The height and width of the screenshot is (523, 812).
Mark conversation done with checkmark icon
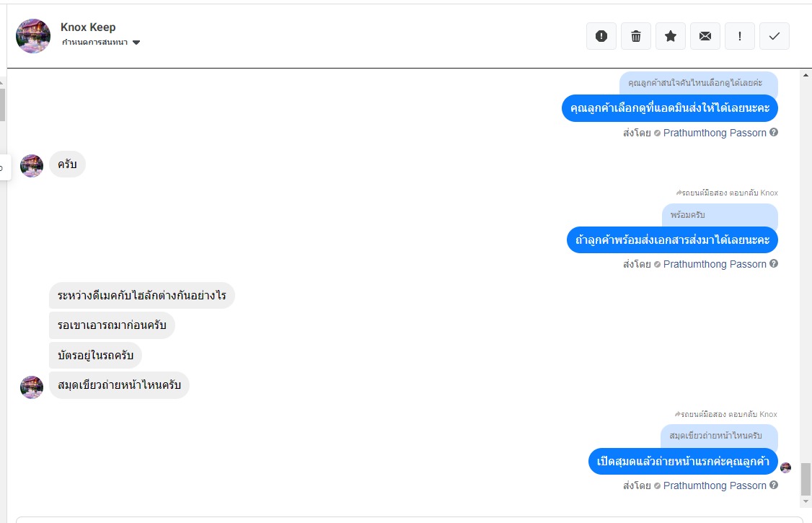click(775, 36)
